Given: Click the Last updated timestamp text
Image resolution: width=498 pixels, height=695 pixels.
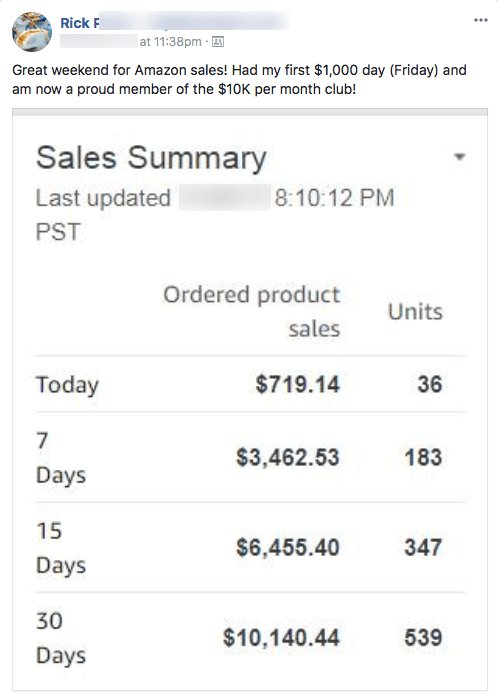Looking at the screenshot, I should coord(215,215).
